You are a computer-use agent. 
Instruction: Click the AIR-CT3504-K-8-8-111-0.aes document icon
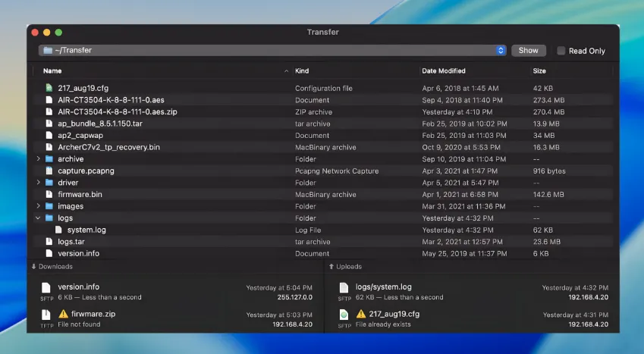pyautogui.click(x=49, y=100)
